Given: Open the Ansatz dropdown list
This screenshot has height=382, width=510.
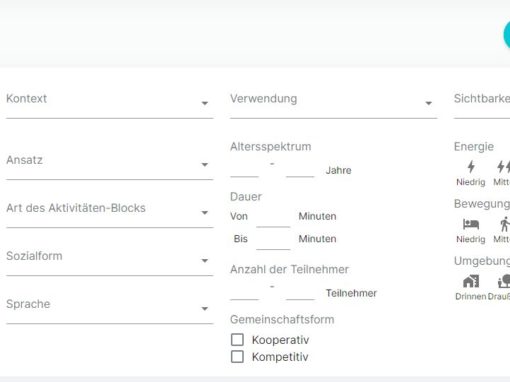Looking at the screenshot, I should [109, 163].
